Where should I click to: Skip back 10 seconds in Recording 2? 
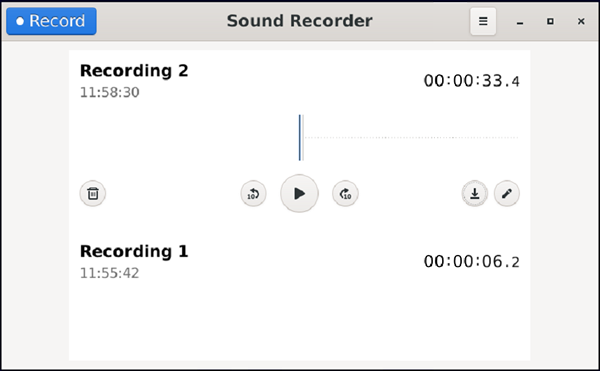(253, 194)
